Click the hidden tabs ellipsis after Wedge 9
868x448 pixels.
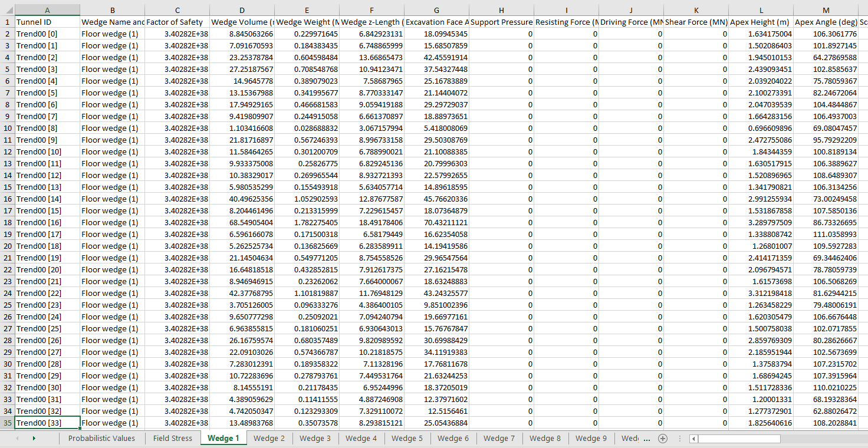tap(647, 439)
